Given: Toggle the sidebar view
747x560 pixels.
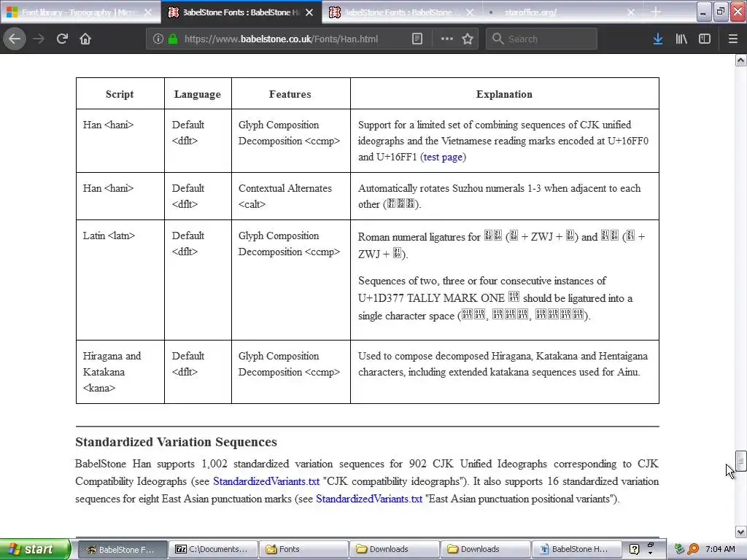Looking at the screenshot, I should click(705, 39).
